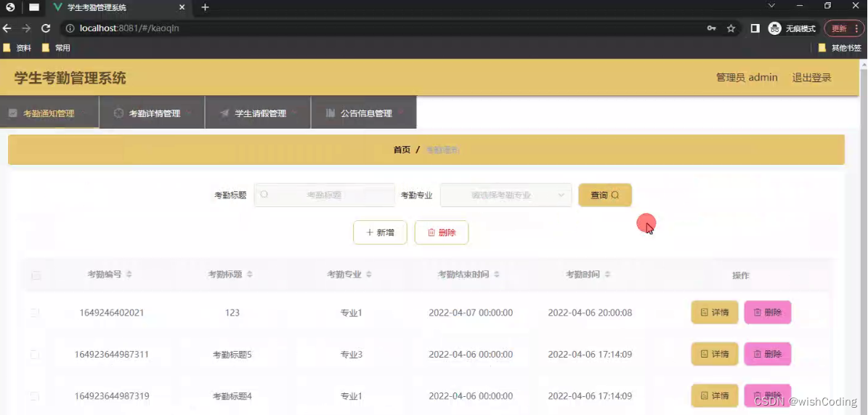
Task: Sort by 考勤时间 column
Action: tap(607, 274)
